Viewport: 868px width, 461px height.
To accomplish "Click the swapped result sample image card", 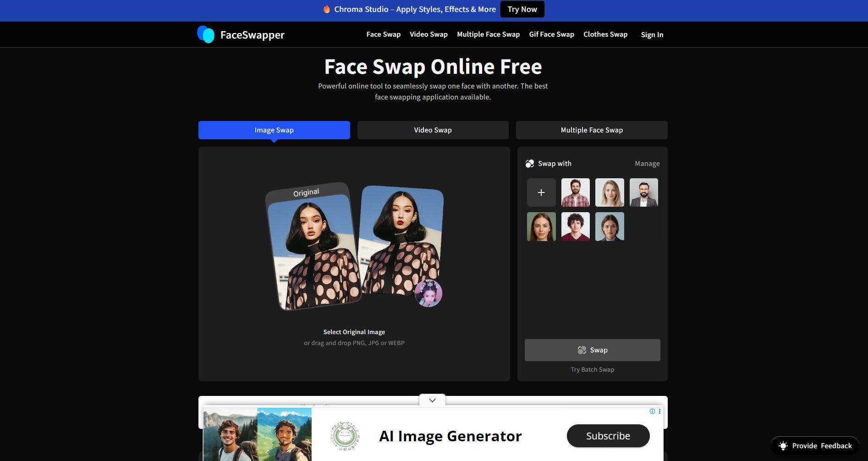I will [x=401, y=241].
